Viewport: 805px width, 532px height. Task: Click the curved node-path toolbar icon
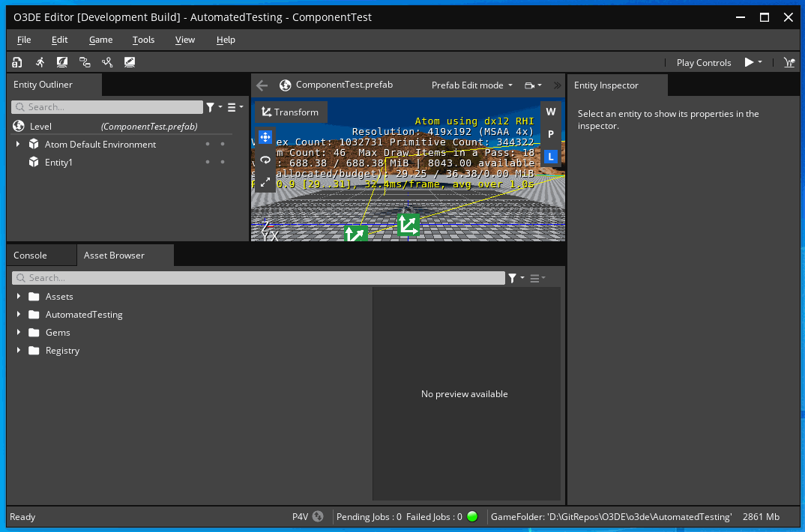[x=106, y=62]
